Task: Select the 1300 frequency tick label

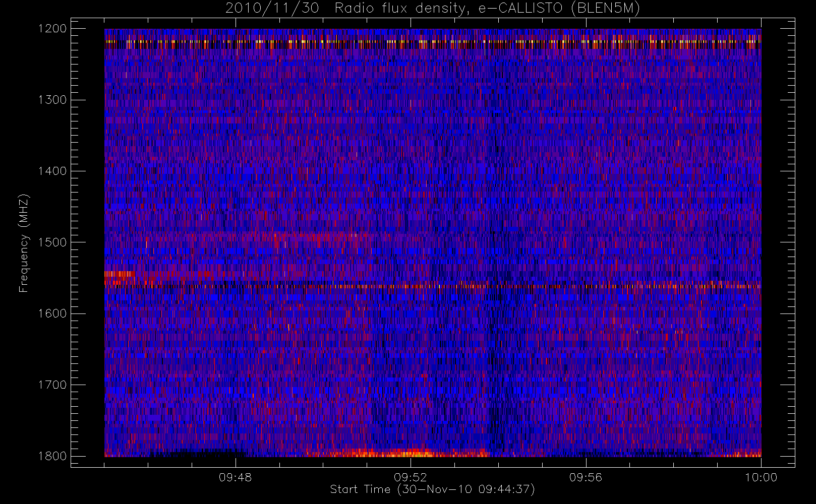Action: pyautogui.click(x=52, y=100)
